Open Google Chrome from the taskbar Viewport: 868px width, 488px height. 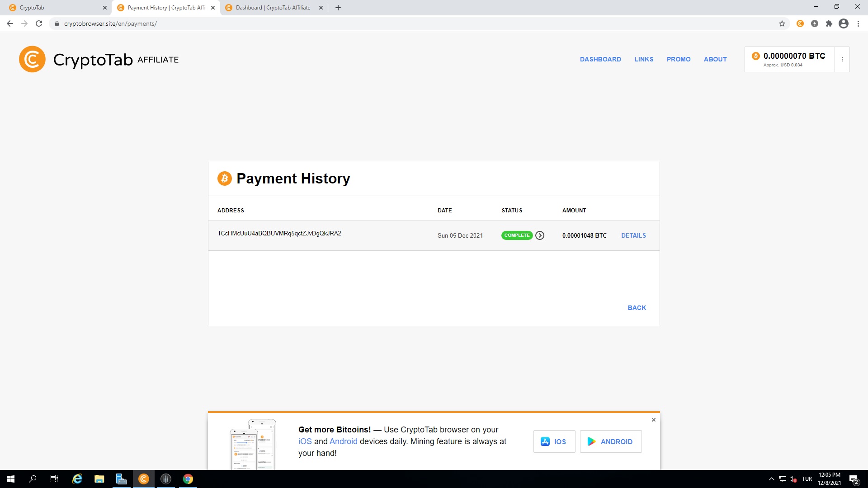pos(188,479)
